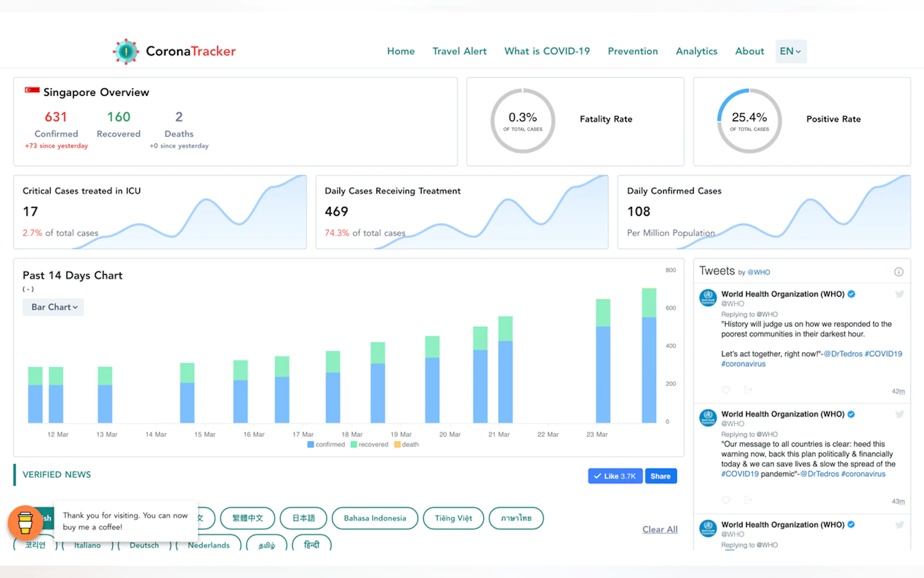The image size is (924, 578).
Task: Click the Daily Cases Receiving Treatment card
Action: tap(462, 212)
